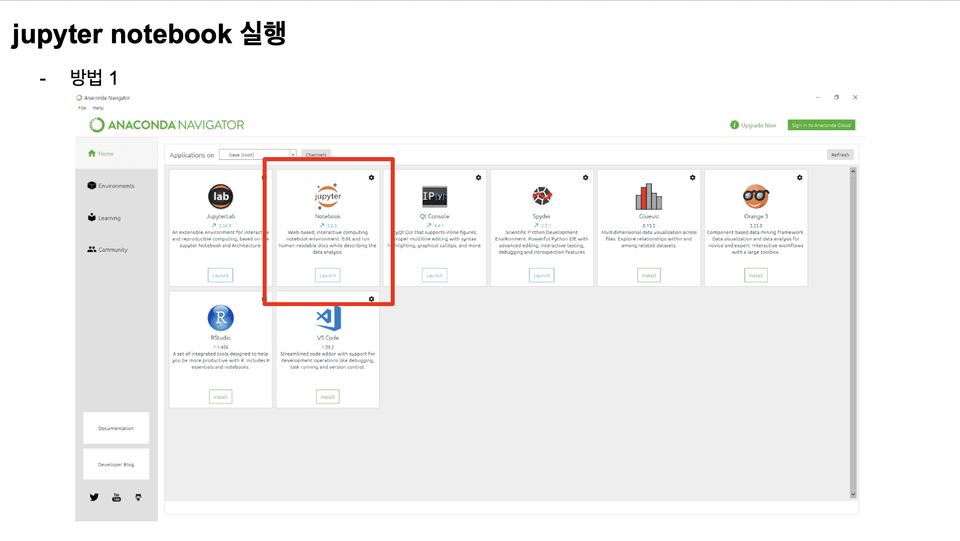The width and height of the screenshot is (960, 541).
Task: Open the Documentation button
Action: tap(116, 428)
